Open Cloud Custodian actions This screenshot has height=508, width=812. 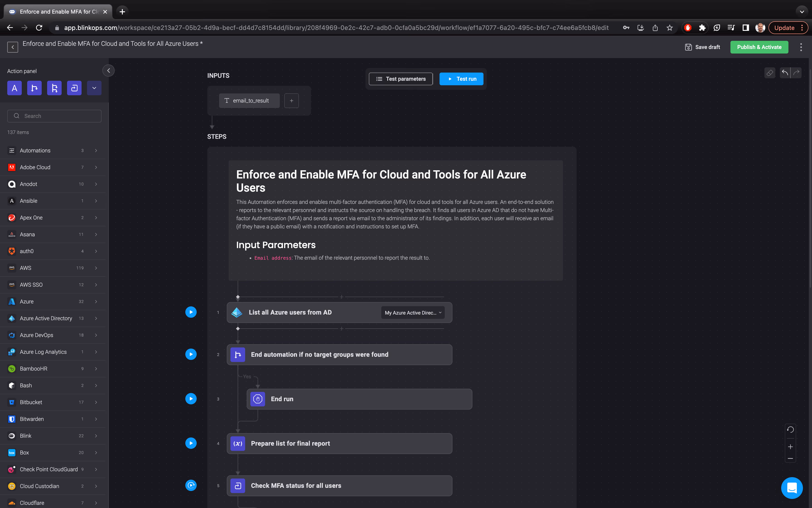pos(53,486)
